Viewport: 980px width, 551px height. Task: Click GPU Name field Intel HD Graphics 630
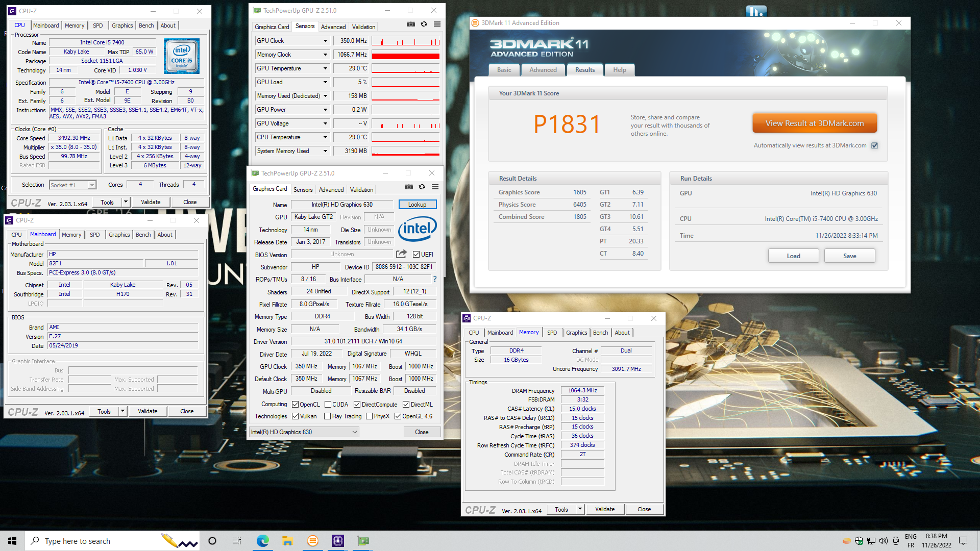(x=342, y=205)
